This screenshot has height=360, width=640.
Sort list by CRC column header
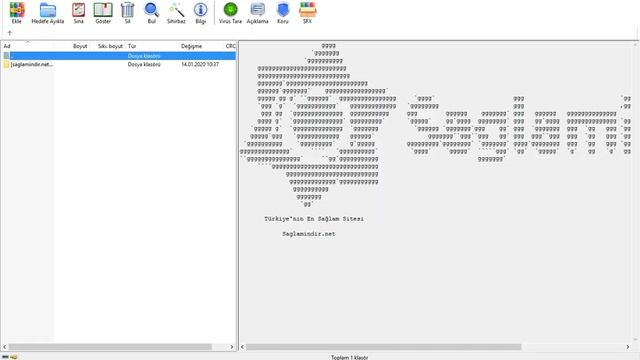[231, 46]
